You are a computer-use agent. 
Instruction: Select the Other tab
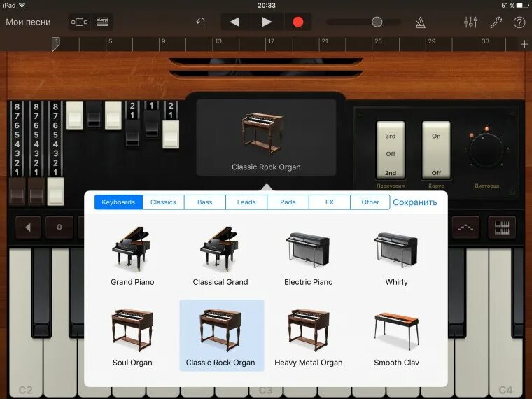coord(370,202)
